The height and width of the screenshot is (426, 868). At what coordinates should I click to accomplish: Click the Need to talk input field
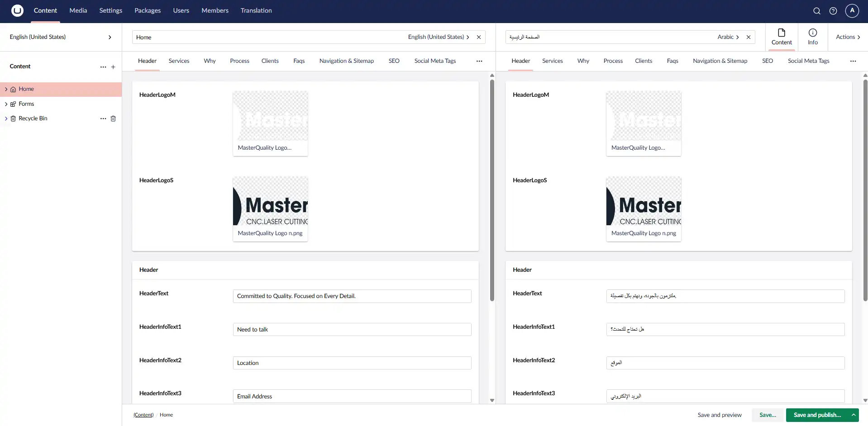click(x=352, y=330)
